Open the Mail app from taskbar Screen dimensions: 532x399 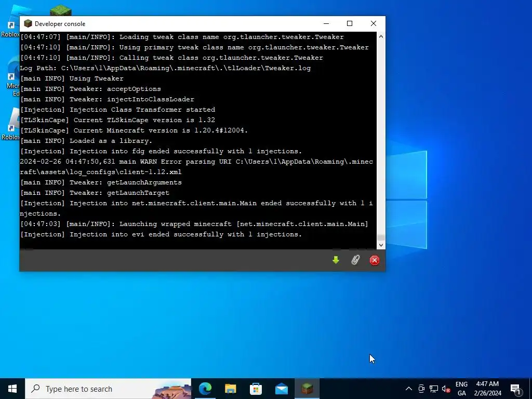(x=281, y=389)
